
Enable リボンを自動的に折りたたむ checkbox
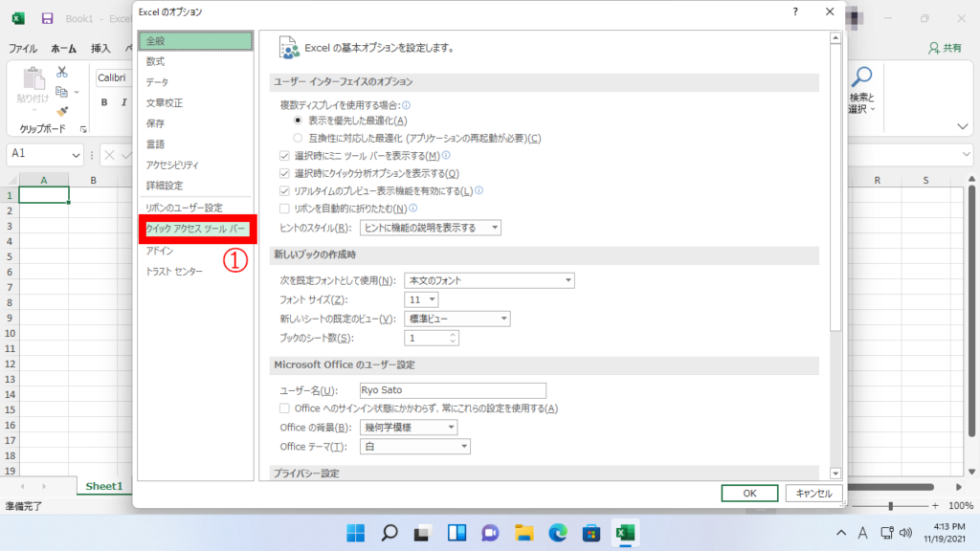click(x=284, y=208)
